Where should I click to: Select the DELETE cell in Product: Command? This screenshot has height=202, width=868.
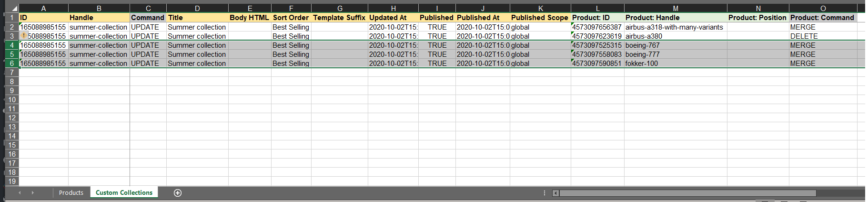coord(804,36)
